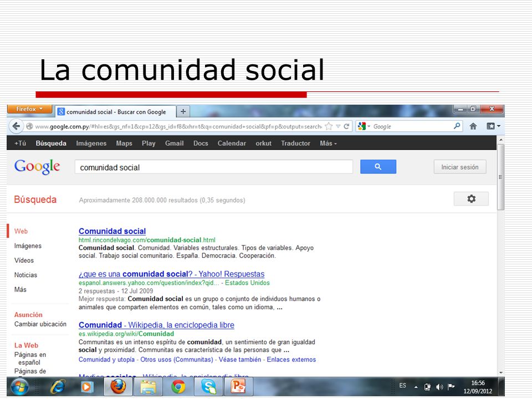Open the Firefox home page icon

(473, 126)
